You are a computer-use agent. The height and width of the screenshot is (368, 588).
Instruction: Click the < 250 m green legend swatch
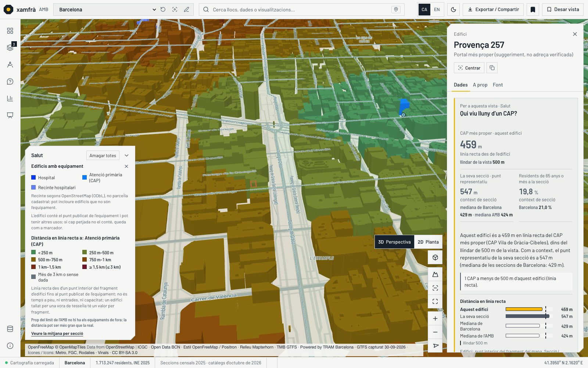(33, 252)
